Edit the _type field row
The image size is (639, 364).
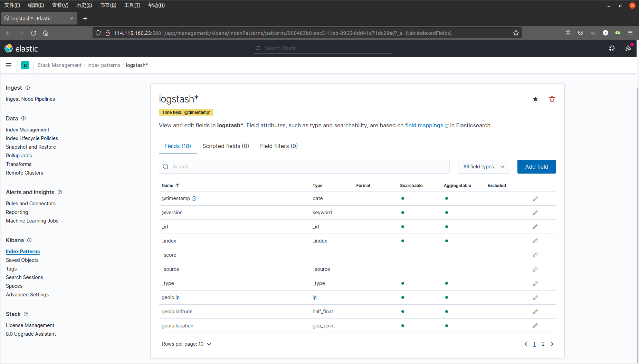tap(535, 283)
